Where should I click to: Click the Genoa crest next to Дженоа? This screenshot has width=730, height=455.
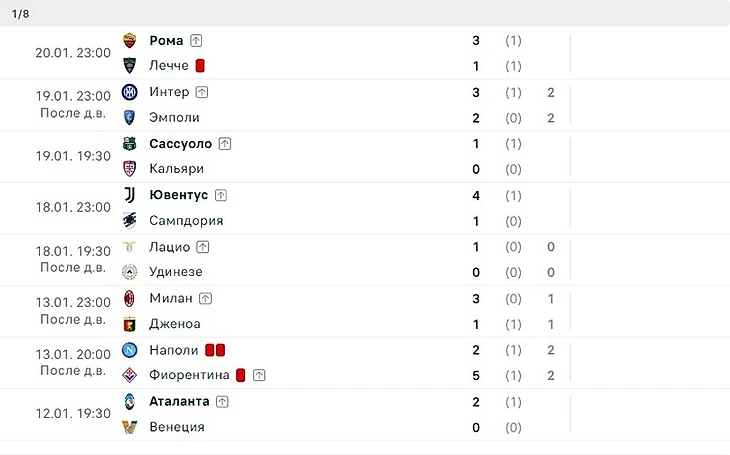[x=129, y=324]
